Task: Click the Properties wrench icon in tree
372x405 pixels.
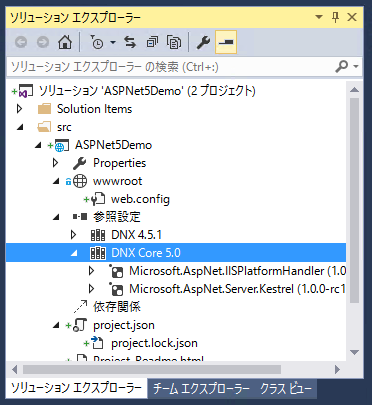Action: coord(80,163)
